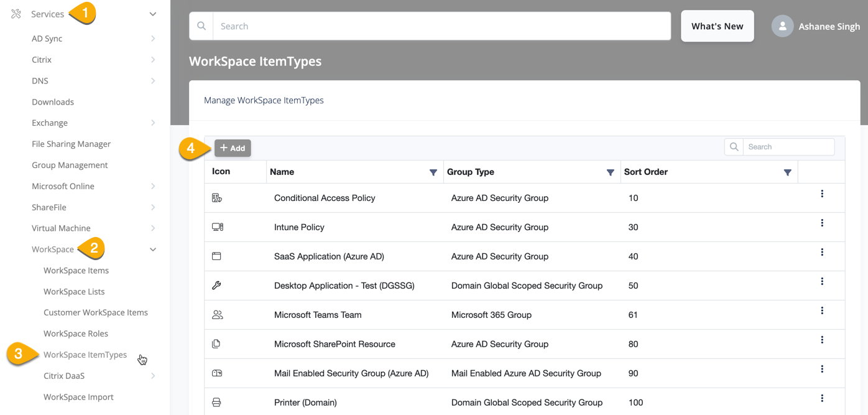Click the user avatar beside Ashanee Singh
The image size is (868, 415).
pos(782,26)
